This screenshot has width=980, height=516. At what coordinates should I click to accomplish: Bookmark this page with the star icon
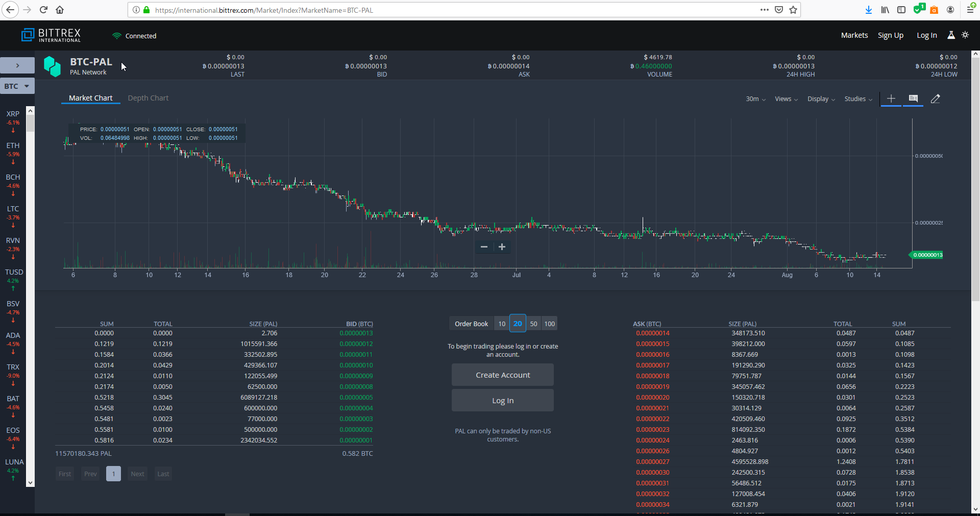[793, 10]
